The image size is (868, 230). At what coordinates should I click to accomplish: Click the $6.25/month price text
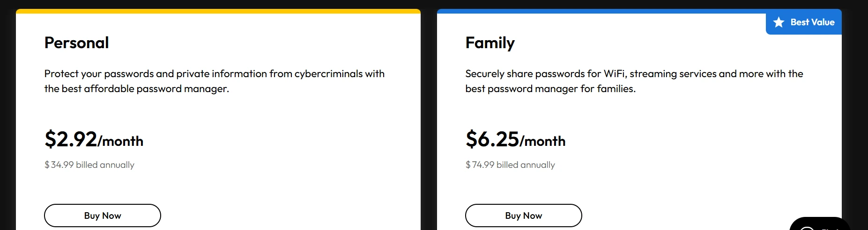[x=515, y=139]
